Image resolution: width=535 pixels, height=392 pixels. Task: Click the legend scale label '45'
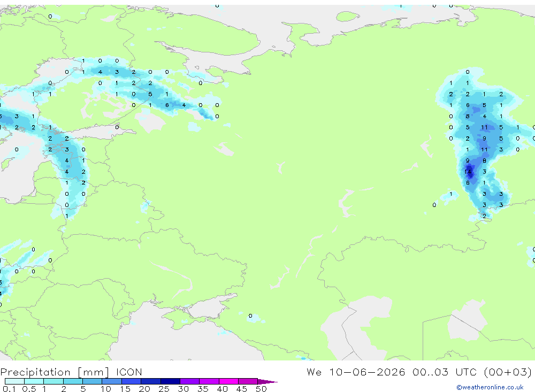(x=242, y=389)
